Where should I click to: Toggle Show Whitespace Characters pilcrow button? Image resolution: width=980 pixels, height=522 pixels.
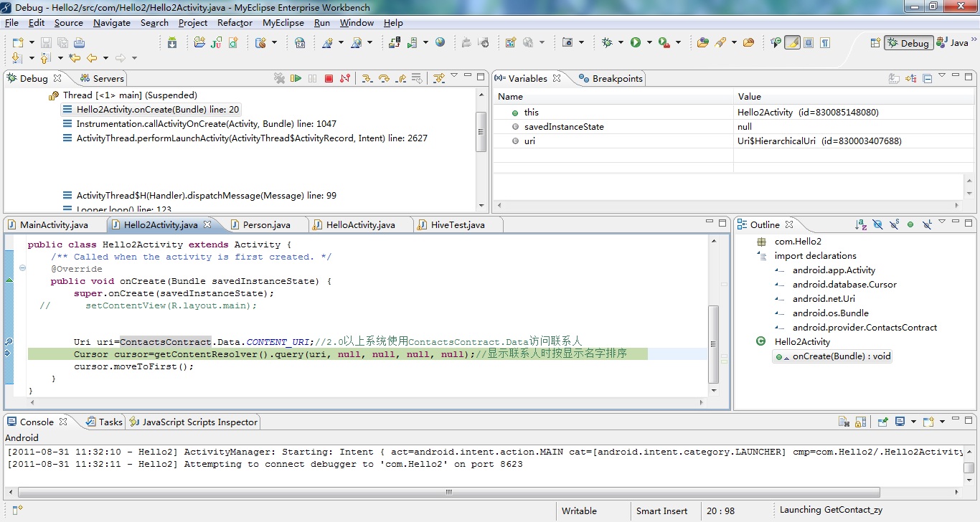(x=825, y=43)
